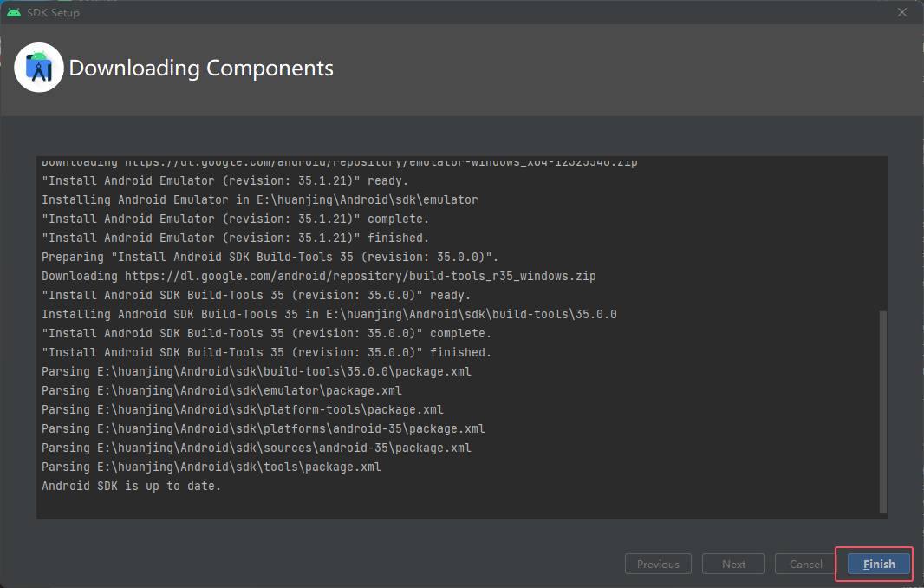Screen dimensions: 924x588
Task: Click the 'Parsing ...\sdk\emulator\package.xml' line
Action: pos(222,390)
